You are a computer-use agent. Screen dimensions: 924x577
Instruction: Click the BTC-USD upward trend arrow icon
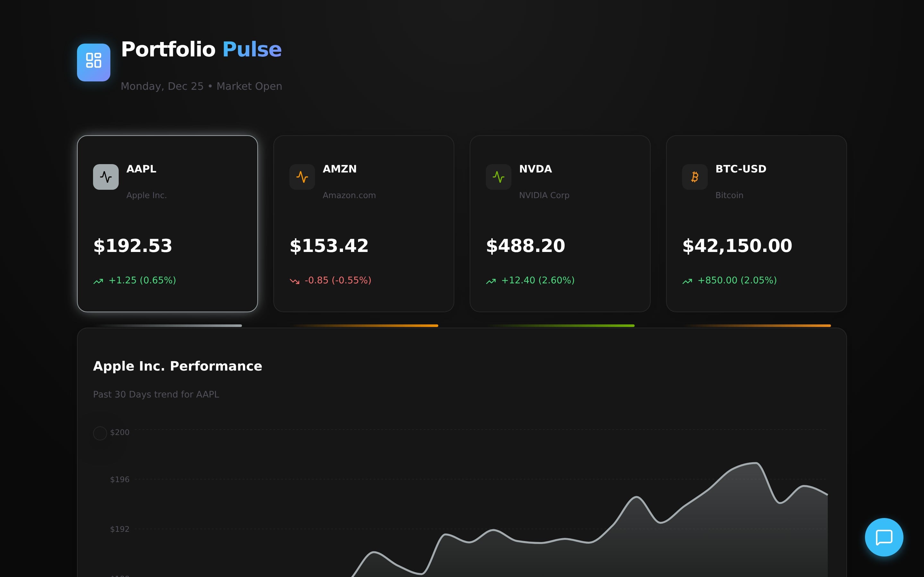click(687, 281)
